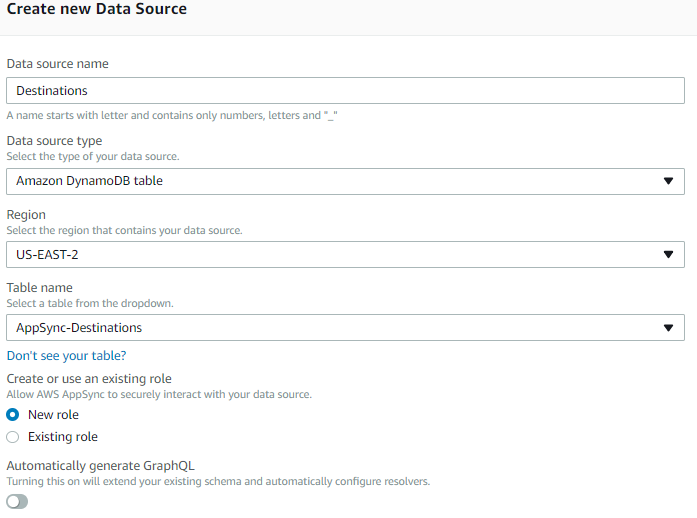Click the "Existing role" option text
Image resolution: width=697 pixels, height=518 pixels.
63,437
